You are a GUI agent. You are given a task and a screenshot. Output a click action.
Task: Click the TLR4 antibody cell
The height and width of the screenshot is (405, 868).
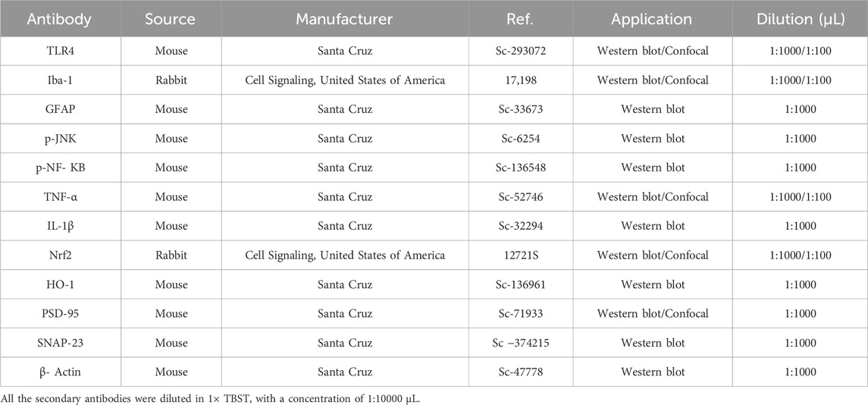61,51
